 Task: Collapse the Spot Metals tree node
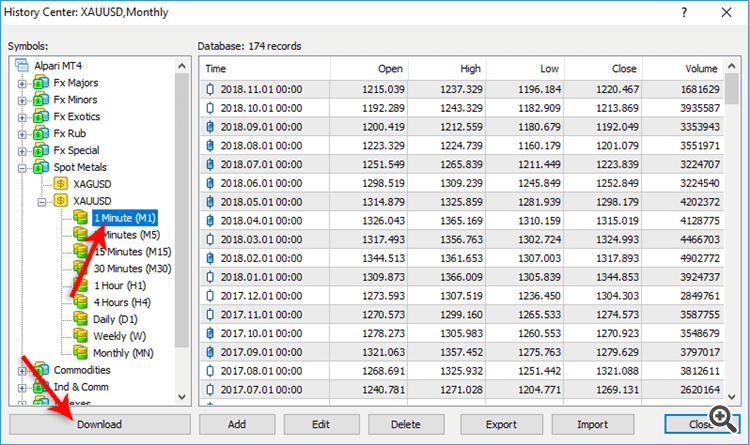22,167
